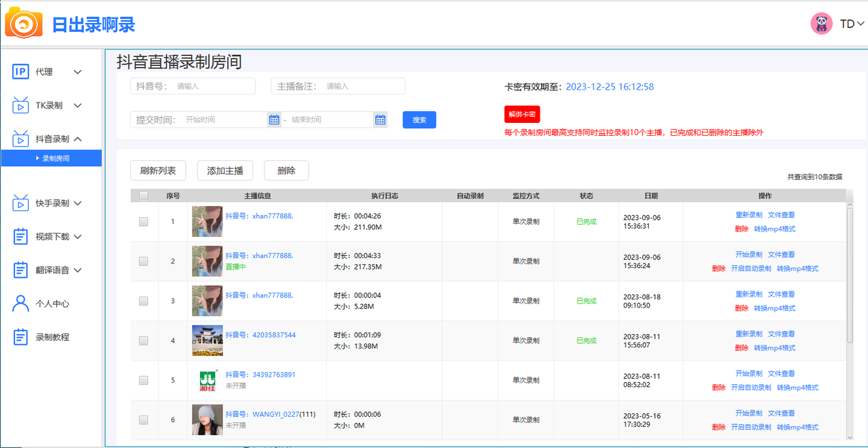Select the 录制房间 submenu item
The width and height of the screenshot is (868, 448).
(52, 158)
